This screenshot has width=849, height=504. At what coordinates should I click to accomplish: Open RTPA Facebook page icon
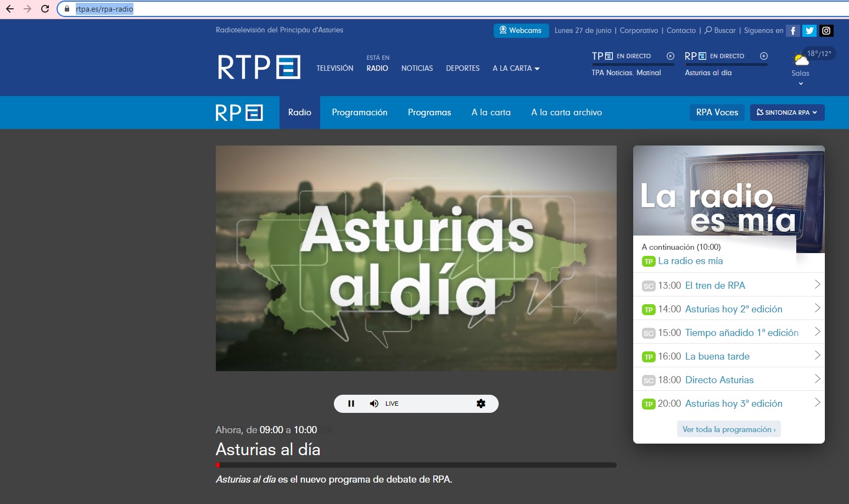click(793, 31)
